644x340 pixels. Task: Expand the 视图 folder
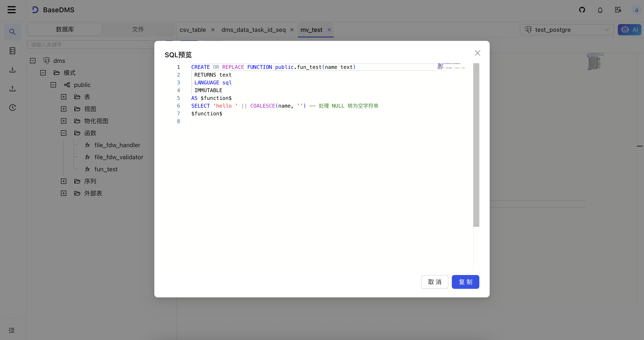tap(64, 109)
